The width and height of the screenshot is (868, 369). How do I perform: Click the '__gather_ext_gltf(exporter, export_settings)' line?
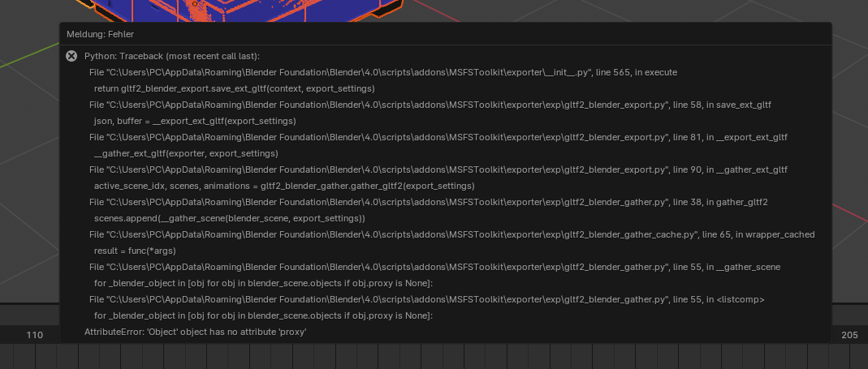pyautogui.click(x=186, y=153)
